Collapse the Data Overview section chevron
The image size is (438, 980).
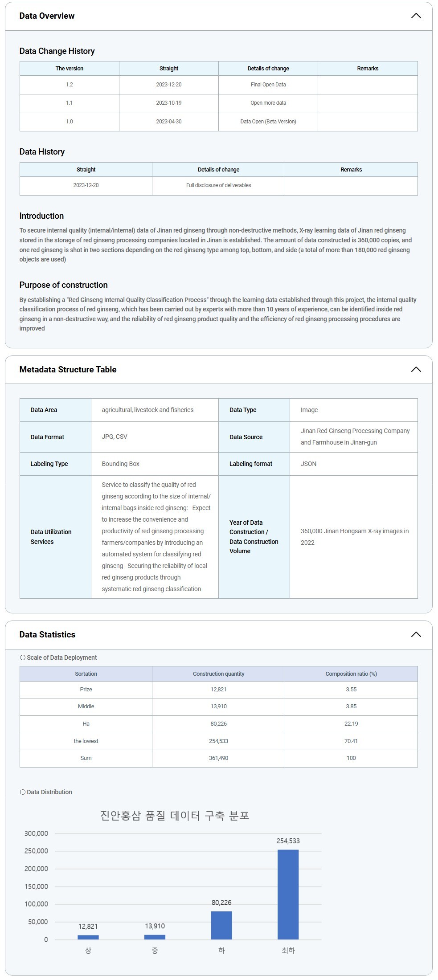click(415, 16)
